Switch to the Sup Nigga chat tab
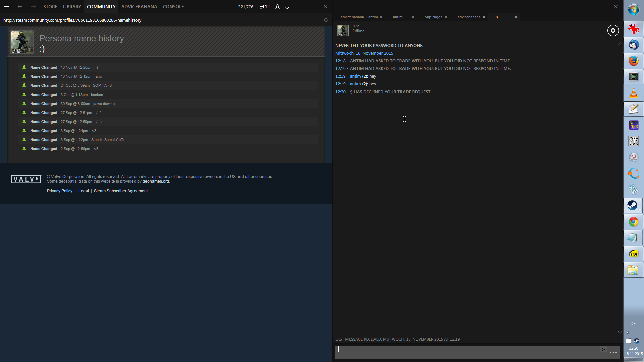Viewport: 644px width, 362px height. coord(433,17)
